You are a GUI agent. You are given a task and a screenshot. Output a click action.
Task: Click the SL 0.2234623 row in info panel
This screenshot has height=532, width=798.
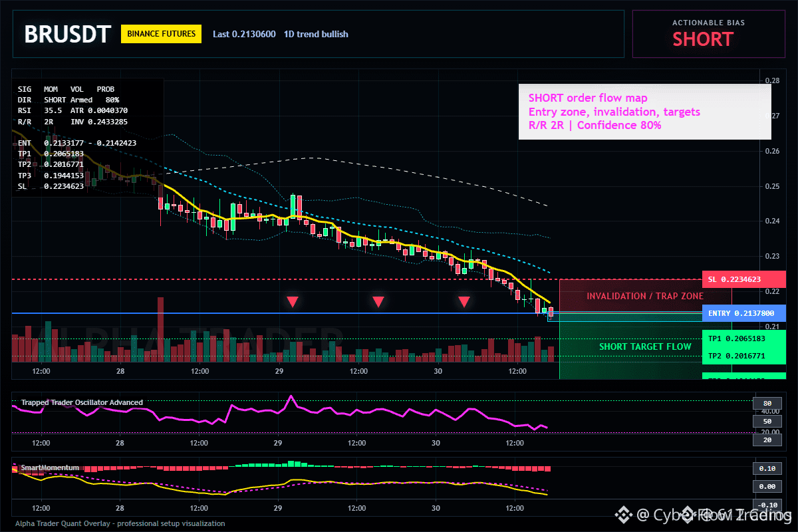click(x=51, y=186)
